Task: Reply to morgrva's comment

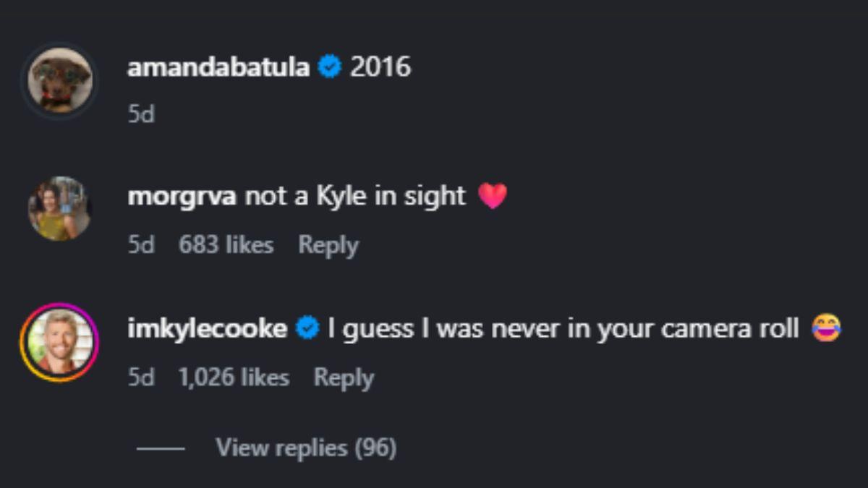Action: point(329,244)
